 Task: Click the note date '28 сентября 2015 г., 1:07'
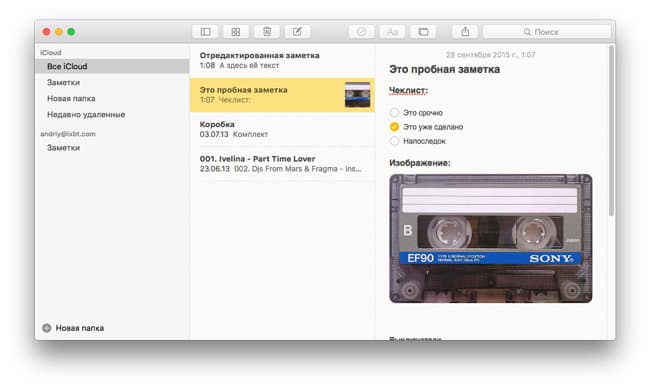click(490, 55)
